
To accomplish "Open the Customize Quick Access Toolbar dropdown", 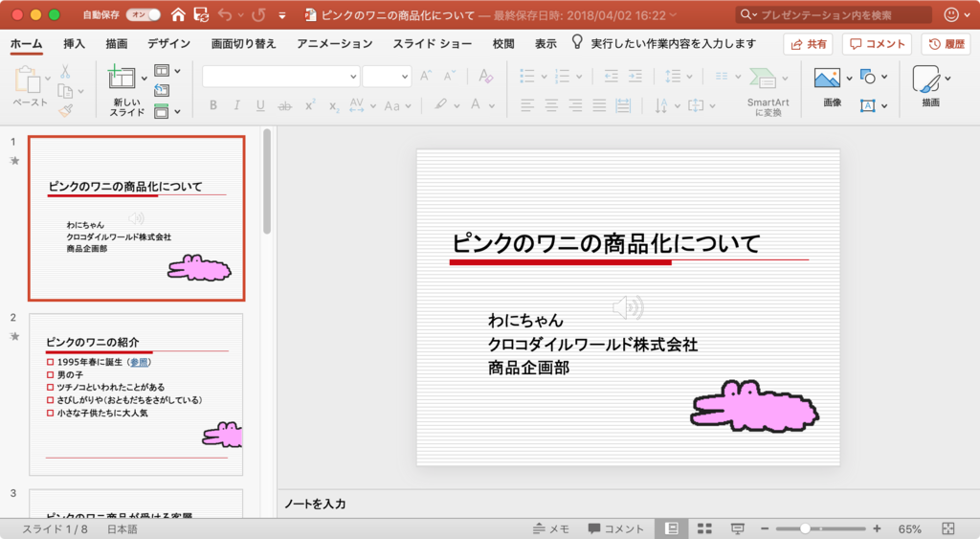I will (x=282, y=15).
